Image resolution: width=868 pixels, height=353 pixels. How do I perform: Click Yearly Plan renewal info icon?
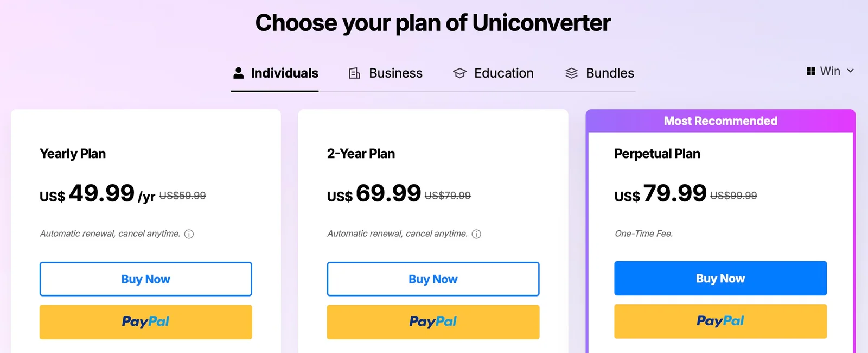[x=189, y=234]
